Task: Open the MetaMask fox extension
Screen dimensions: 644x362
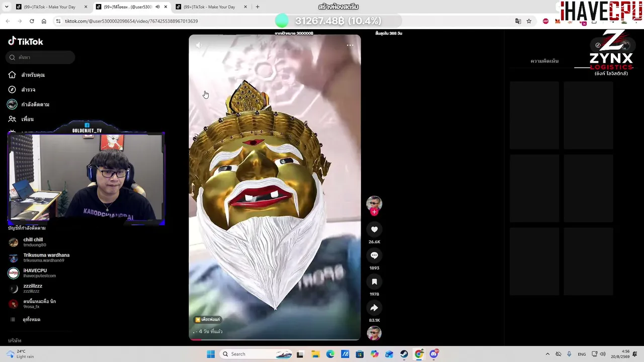Action: tap(557, 21)
